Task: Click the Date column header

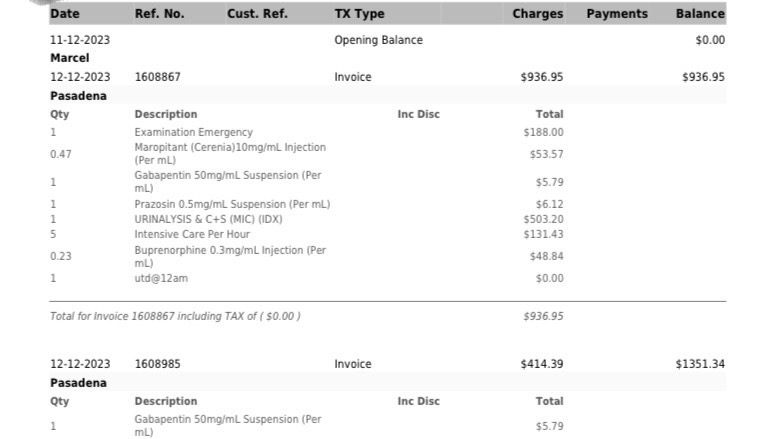Action: coord(65,14)
